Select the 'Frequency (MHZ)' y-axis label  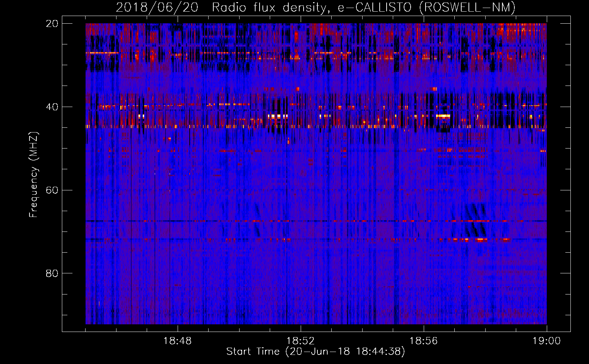tap(33, 175)
